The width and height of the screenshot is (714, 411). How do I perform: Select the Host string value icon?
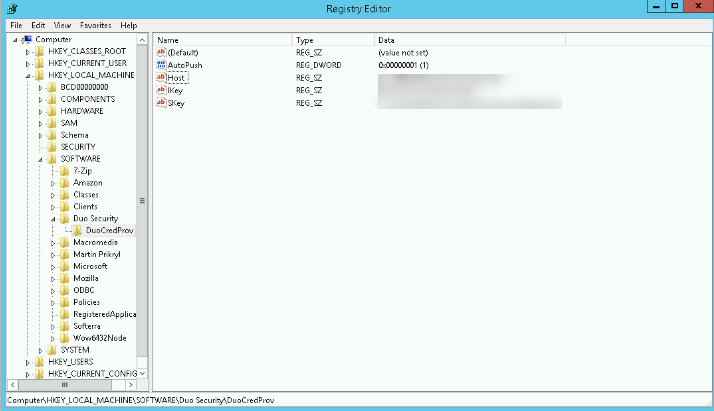[160, 77]
